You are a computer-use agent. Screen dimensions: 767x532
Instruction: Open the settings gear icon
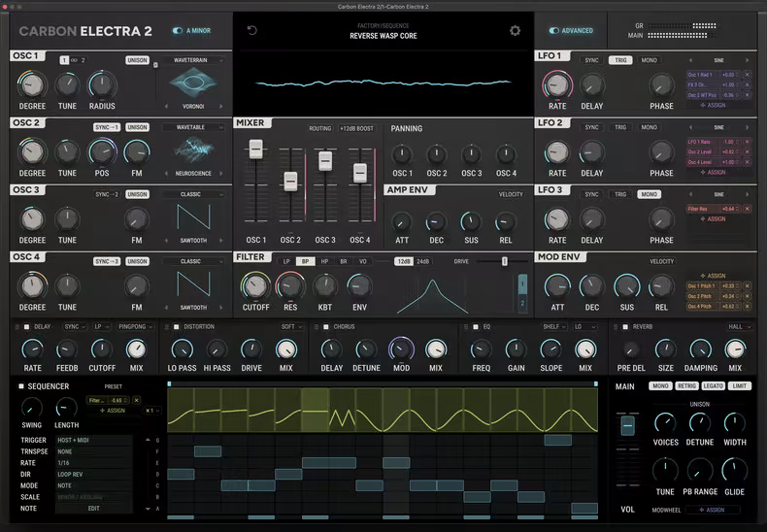click(516, 30)
